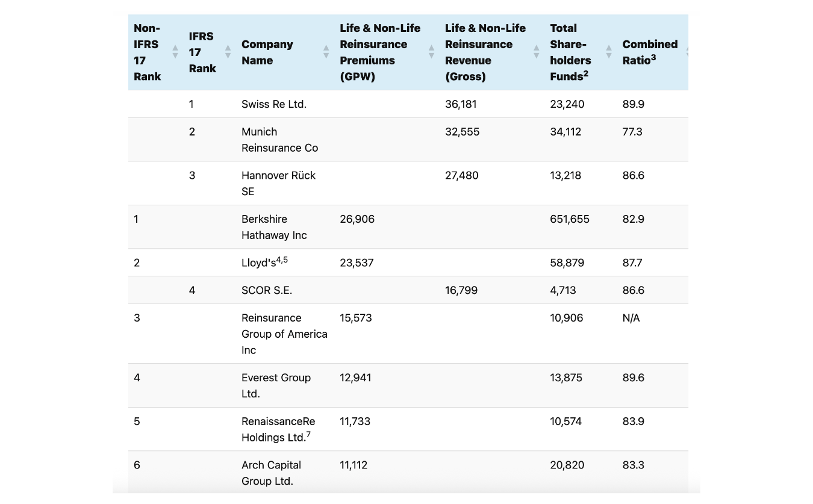The width and height of the screenshot is (813, 504).
Task: Click the Total Shareholders Funds header
Action: (581, 52)
